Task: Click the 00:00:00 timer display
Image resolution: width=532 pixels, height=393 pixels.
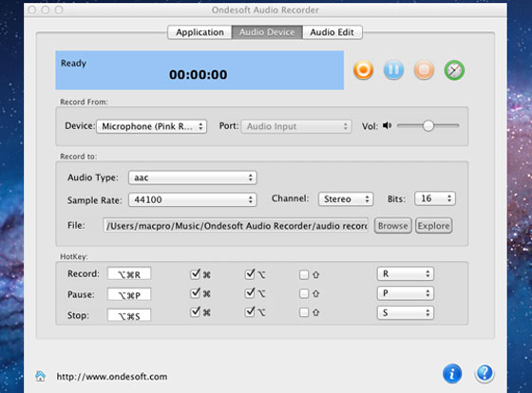Action: [x=199, y=75]
